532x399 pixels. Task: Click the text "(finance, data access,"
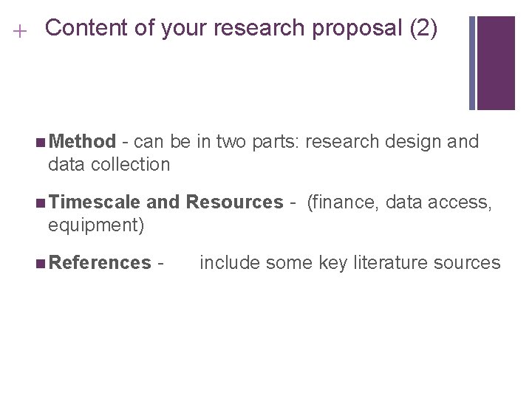point(398,202)
